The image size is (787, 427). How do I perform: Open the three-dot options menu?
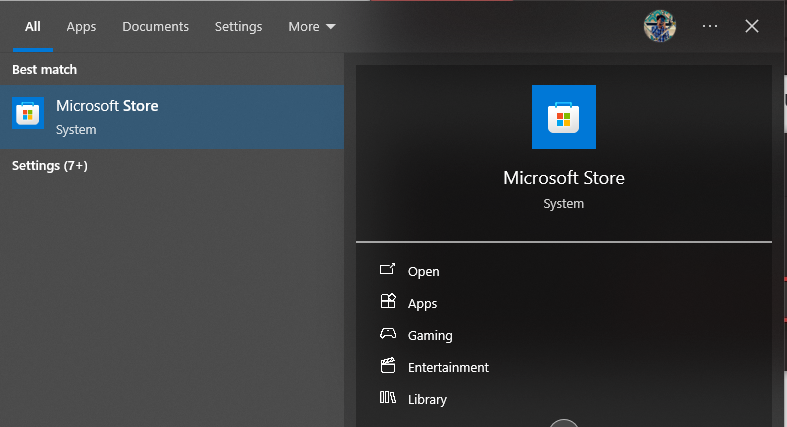point(710,27)
